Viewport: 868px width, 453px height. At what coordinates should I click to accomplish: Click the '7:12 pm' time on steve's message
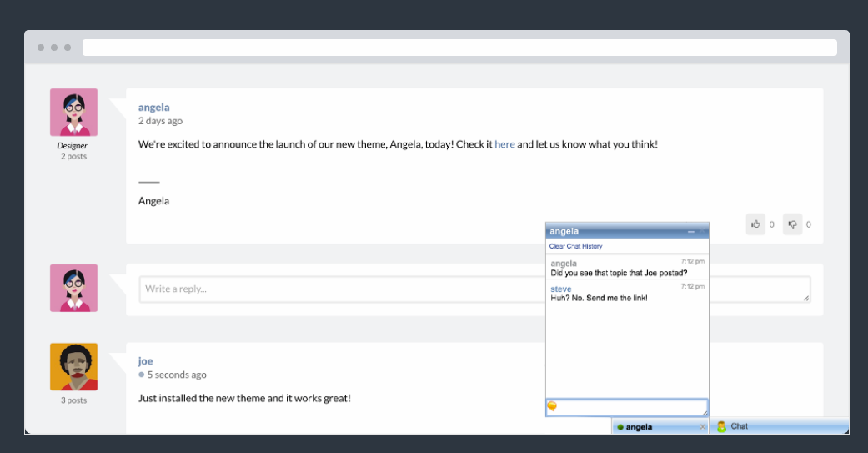pyautogui.click(x=693, y=287)
